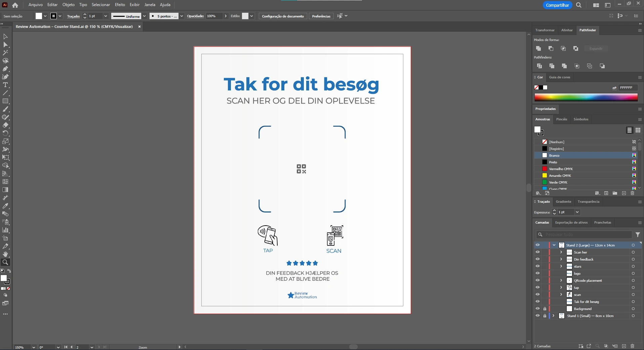Select the Pen tool
Viewport: 644px width, 350px height.
point(5,69)
